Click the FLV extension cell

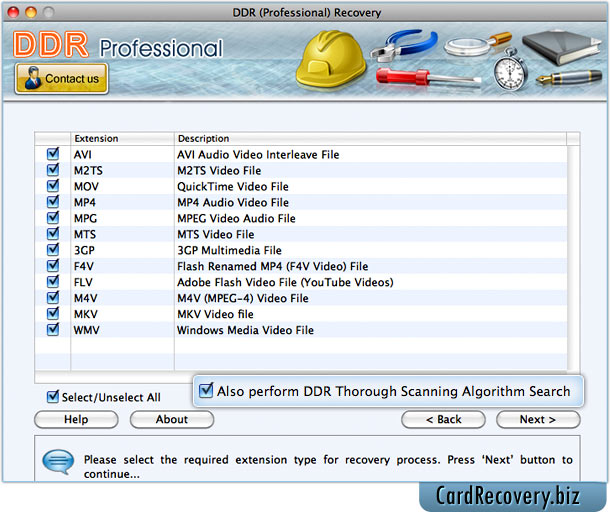(x=122, y=282)
